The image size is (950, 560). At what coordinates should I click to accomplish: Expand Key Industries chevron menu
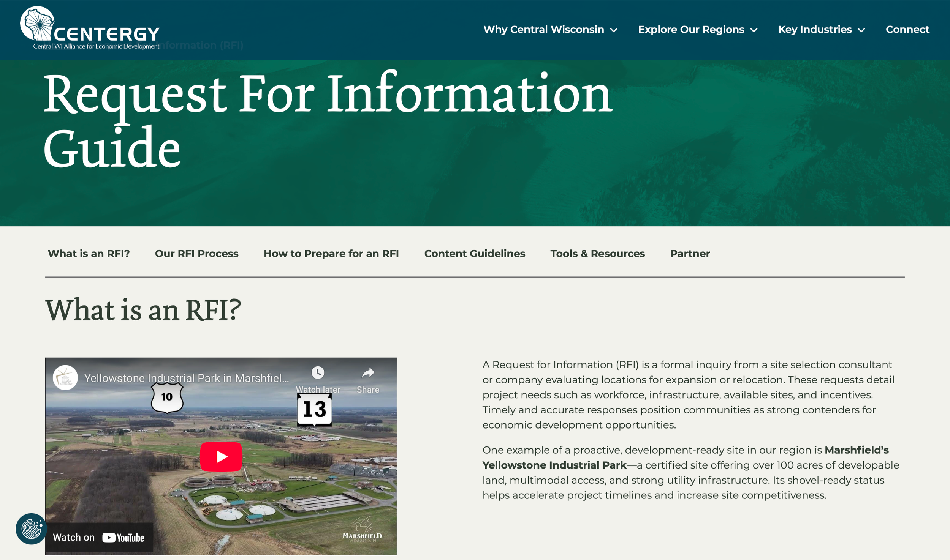point(861,30)
